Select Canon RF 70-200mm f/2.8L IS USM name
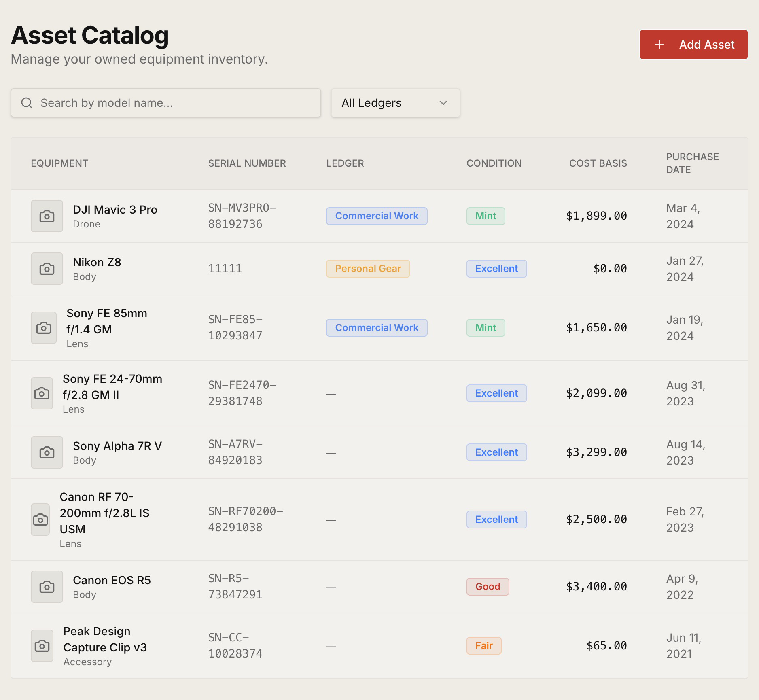 104,513
